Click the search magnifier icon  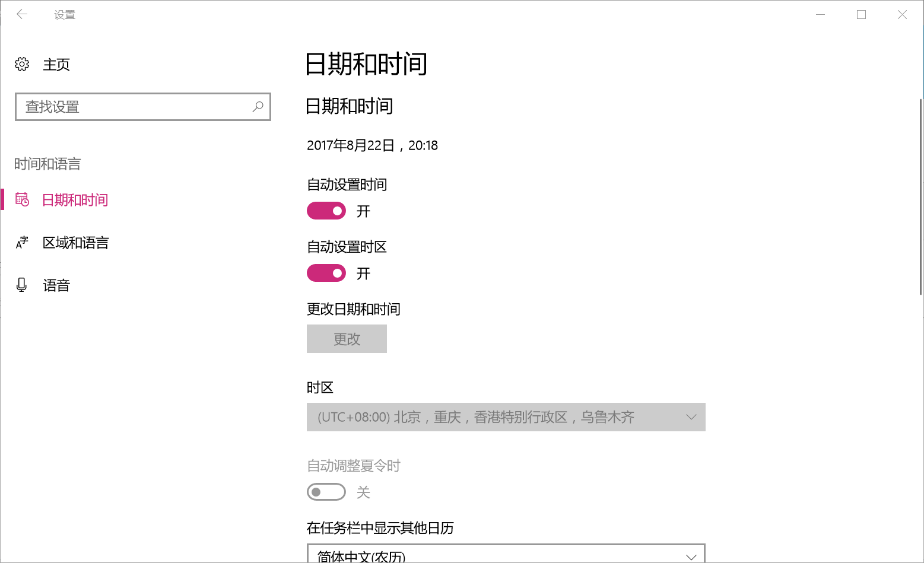point(258,107)
